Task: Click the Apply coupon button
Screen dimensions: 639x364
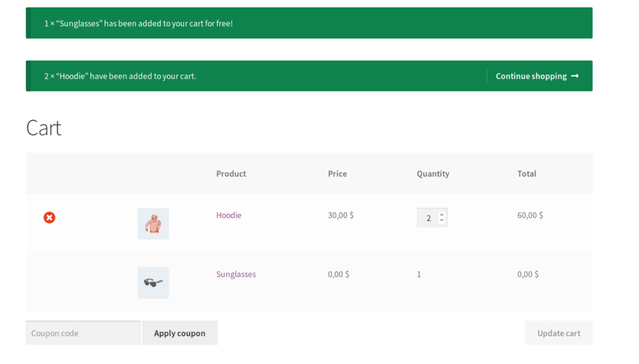Action: click(x=180, y=333)
